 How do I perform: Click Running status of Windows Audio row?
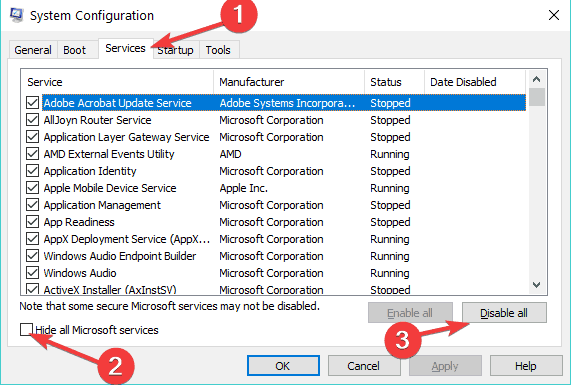390,273
